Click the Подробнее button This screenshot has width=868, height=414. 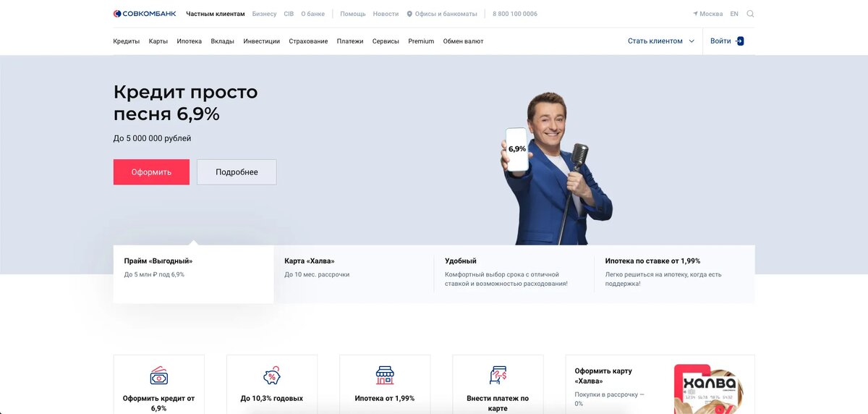pyautogui.click(x=237, y=172)
